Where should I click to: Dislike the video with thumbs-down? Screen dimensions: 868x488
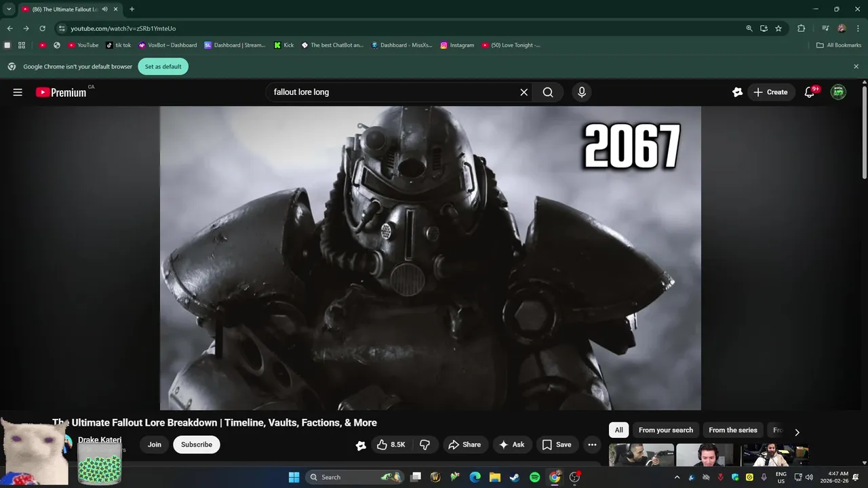425,445
